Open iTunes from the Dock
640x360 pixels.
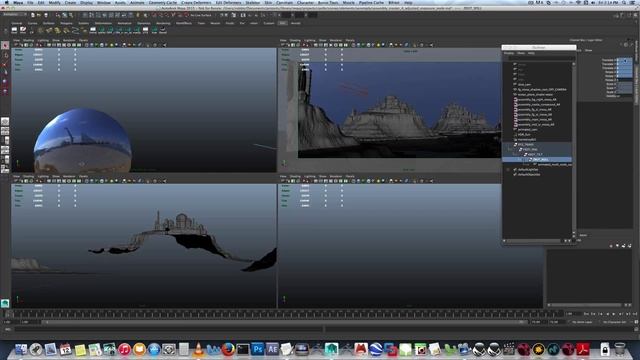pyautogui.click(x=124, y=349)
